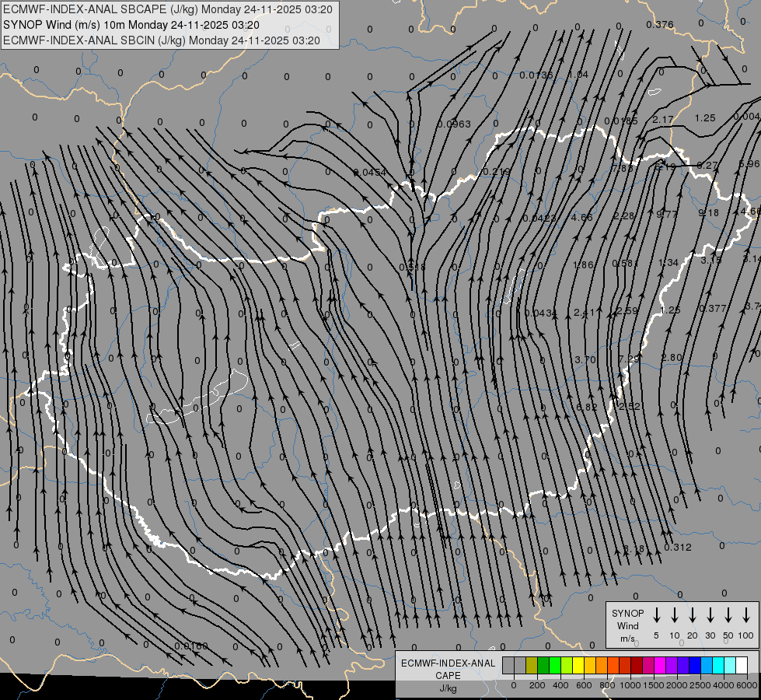Click the wind arrow above the 50 m/s label
This screenshot has width=761, height=700.
[728, 615]
